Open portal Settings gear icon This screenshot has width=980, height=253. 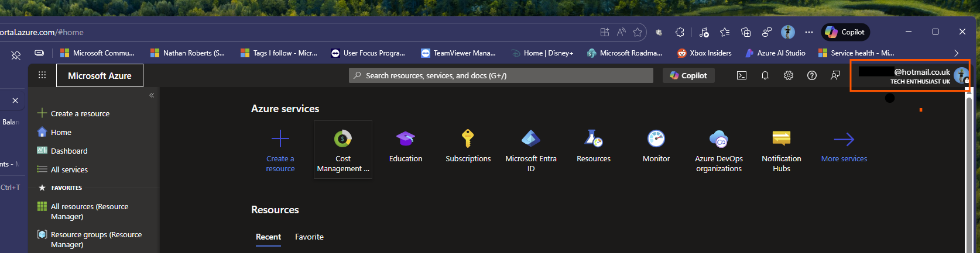coord(789,75)
